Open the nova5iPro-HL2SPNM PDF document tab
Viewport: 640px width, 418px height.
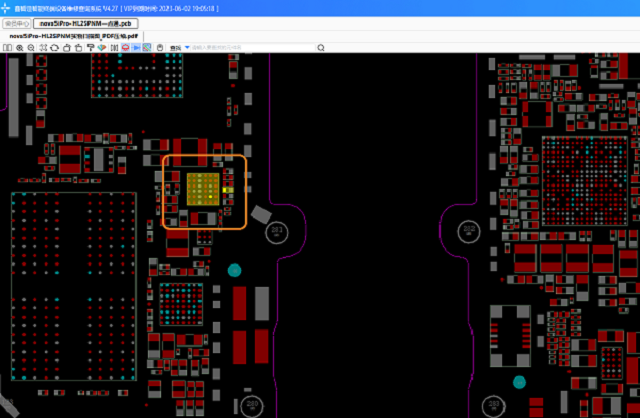[x=75, y=36]
